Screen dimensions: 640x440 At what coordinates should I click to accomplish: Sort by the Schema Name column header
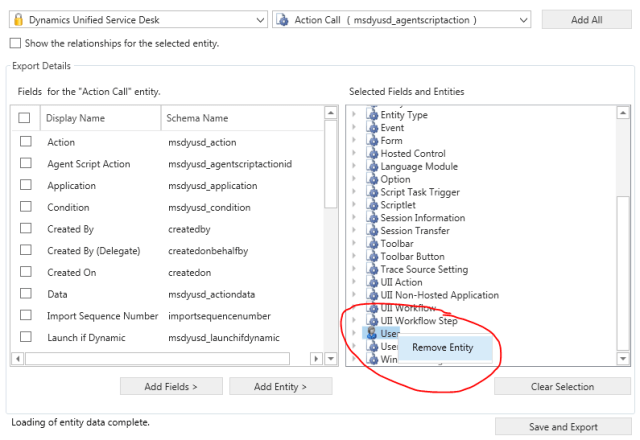point(242,118)
